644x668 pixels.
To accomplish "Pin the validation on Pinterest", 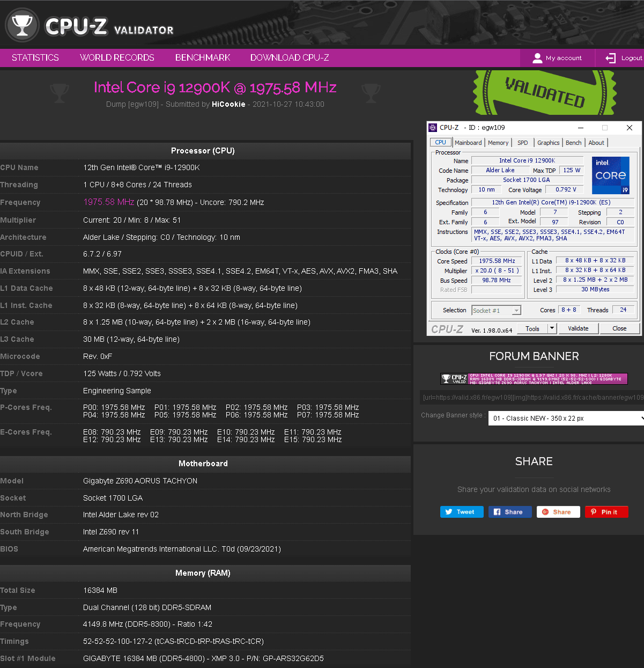I will pos(606,512).
